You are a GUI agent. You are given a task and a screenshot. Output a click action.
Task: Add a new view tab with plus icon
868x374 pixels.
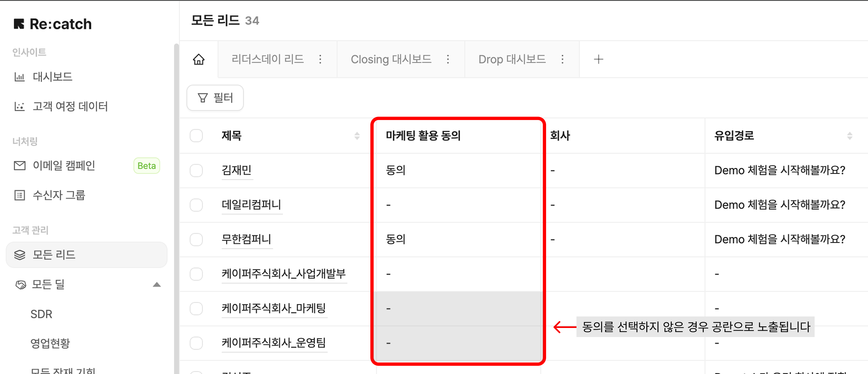598,59
